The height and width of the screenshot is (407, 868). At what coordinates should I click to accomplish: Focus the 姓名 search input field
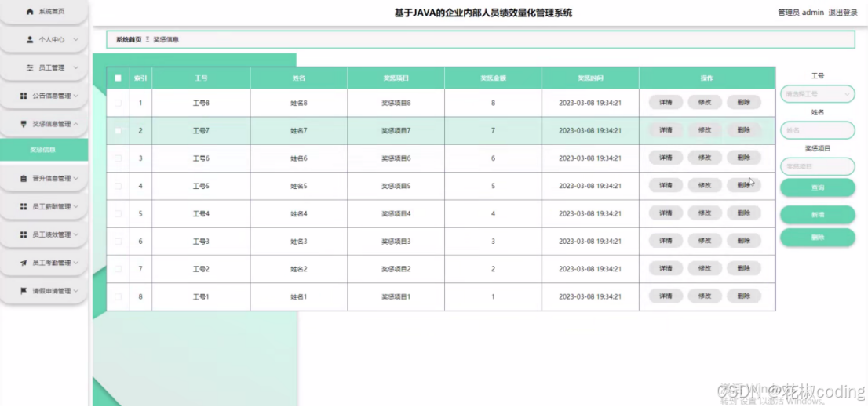pos(818,130)
